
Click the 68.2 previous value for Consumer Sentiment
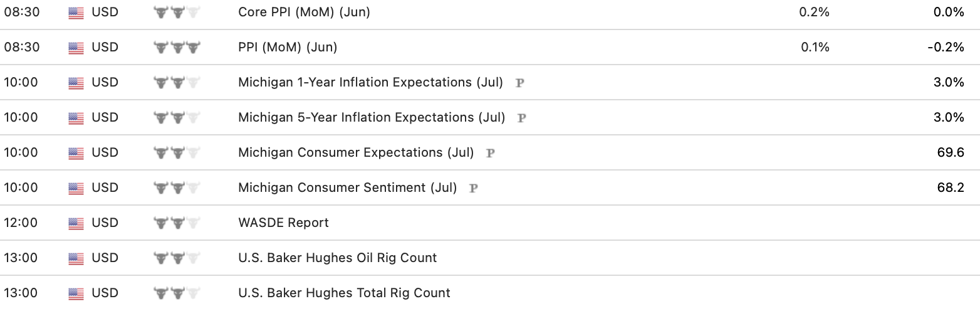click(951, 187)
